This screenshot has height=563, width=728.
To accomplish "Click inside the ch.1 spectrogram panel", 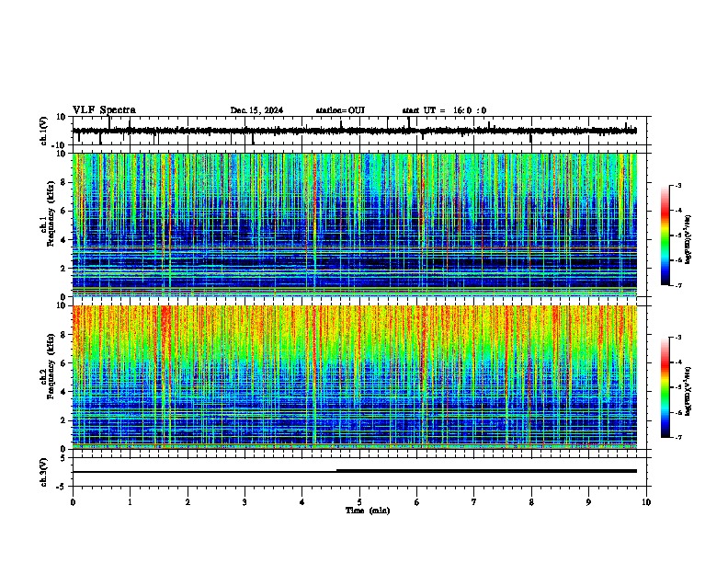I will (355, 224).
